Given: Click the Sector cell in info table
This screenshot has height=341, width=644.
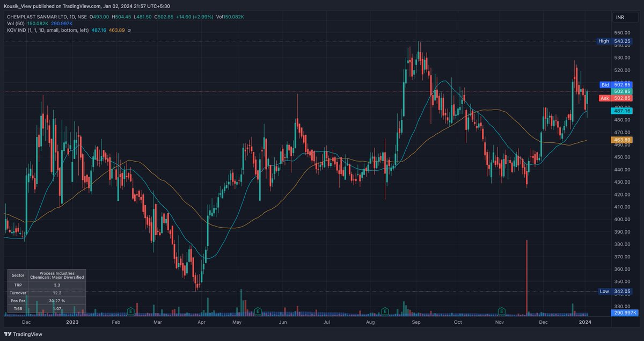Looking at the screenshot, I should pos(18,274).
